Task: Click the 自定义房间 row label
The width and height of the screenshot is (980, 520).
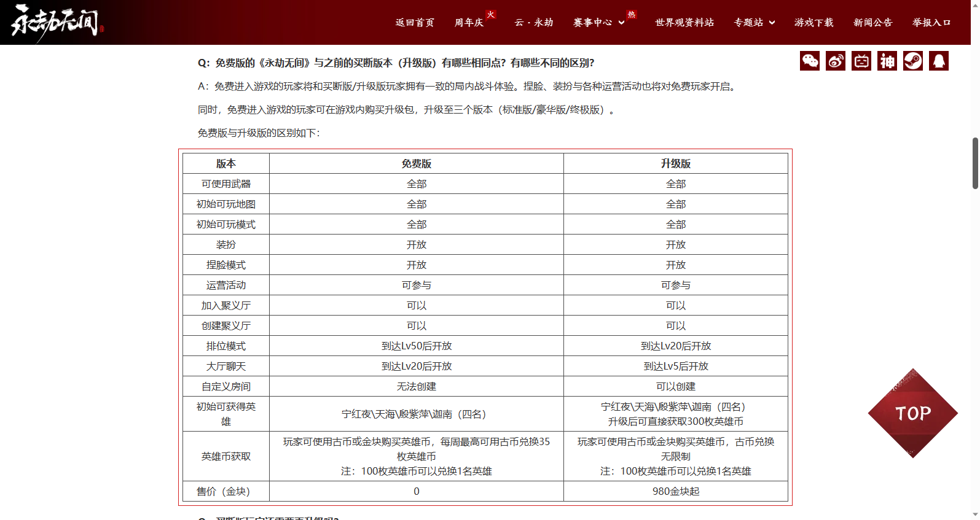Action: pos(226,387)
